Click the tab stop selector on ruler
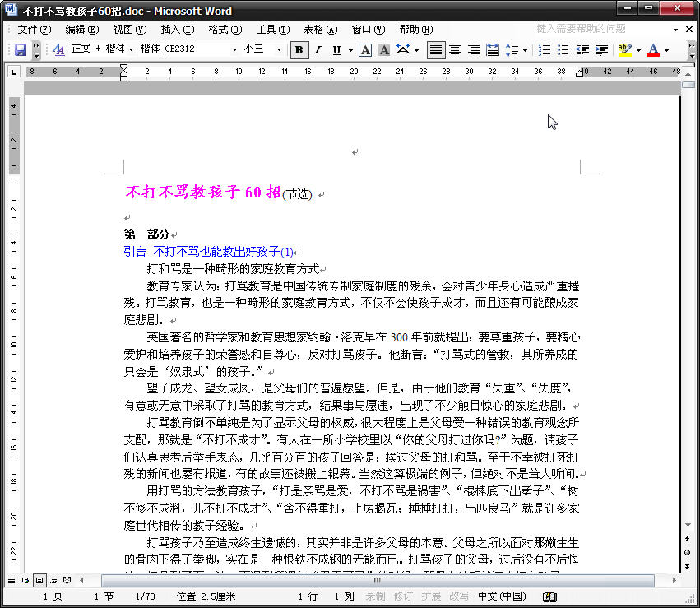 pyautogui.click(x=14, y=72)
